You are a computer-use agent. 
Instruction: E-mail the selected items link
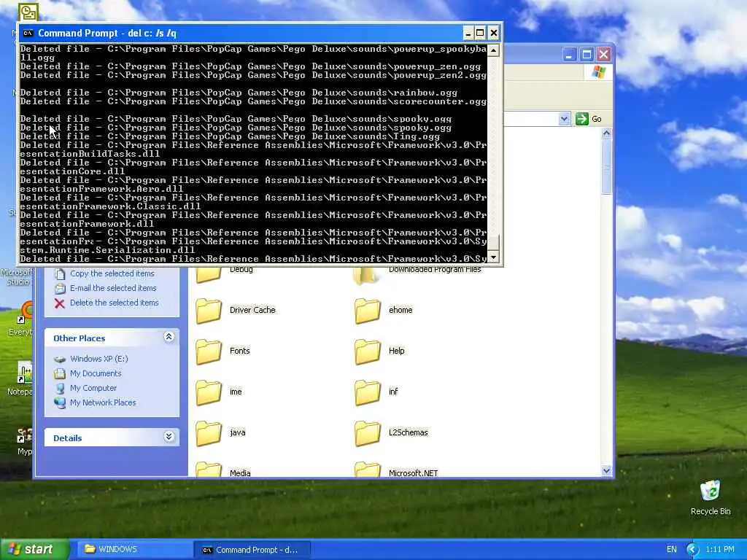[113, 288]
